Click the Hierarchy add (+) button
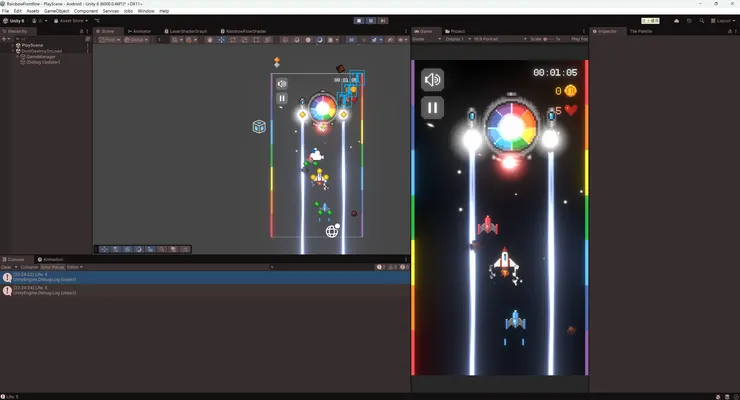Viewport: 740px width, 400px height. tap(5, 39)
